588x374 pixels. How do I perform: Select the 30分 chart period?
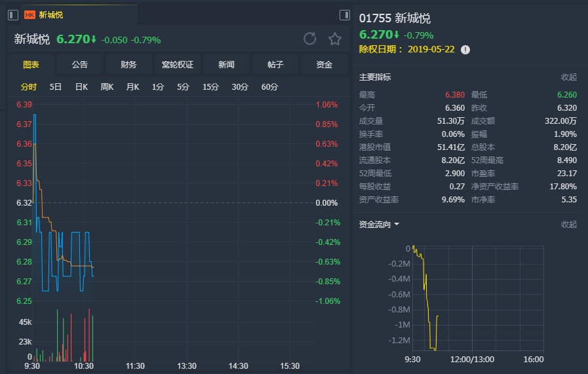[x=240, y=87]
